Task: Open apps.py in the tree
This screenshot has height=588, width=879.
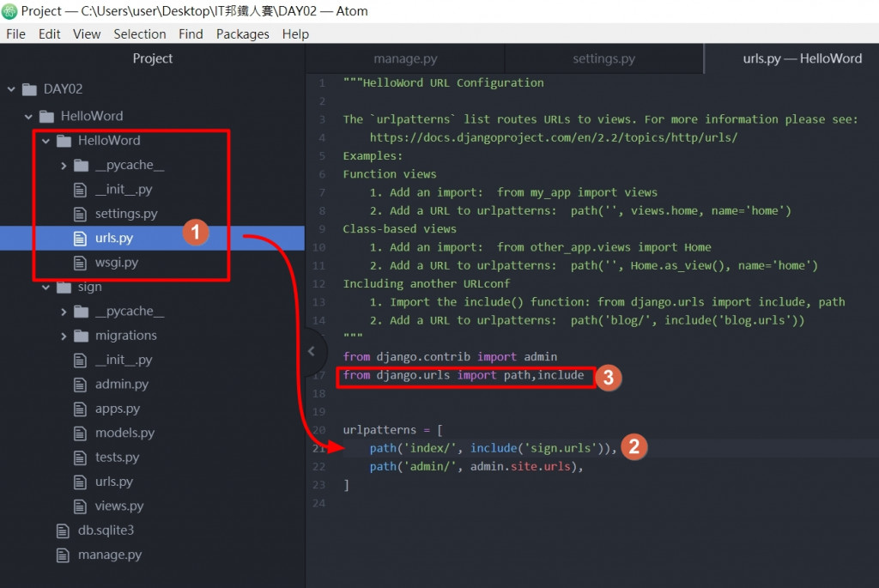Action: click(117, 409)
